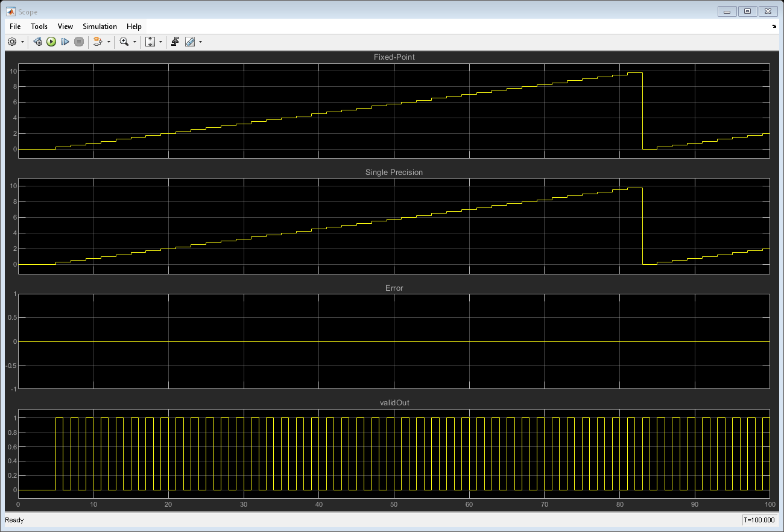Open the File menu
The height and width of the screenshot is (532, 784).
pyautogui.click(x=15, y=27)
